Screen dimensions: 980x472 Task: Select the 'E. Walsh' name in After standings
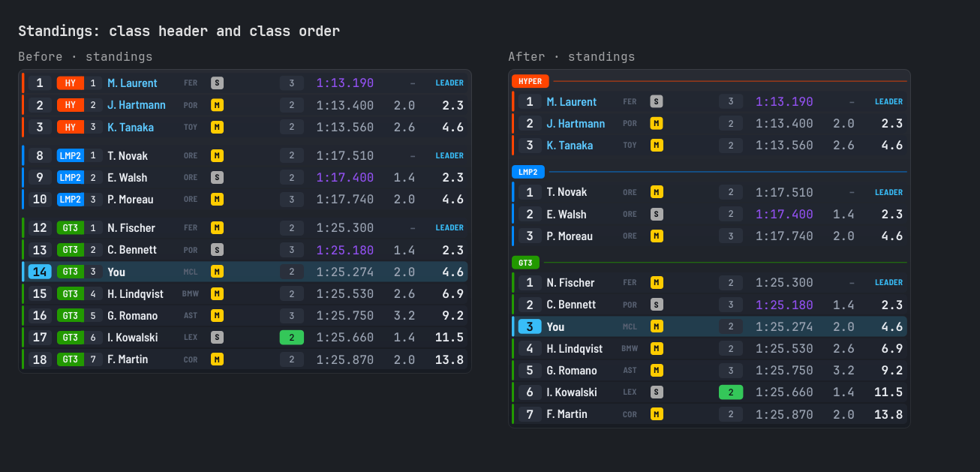point(567,214)
